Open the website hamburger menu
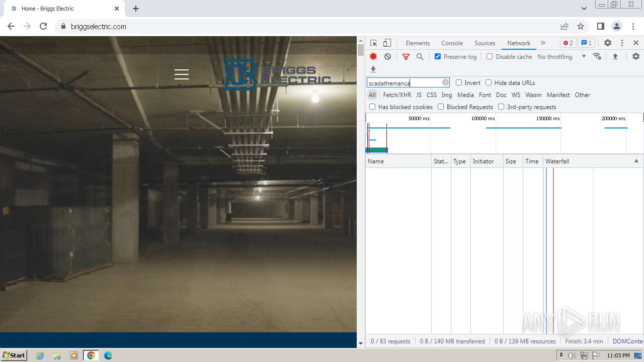This screenshot has width=644, height=362. (182, 74)
